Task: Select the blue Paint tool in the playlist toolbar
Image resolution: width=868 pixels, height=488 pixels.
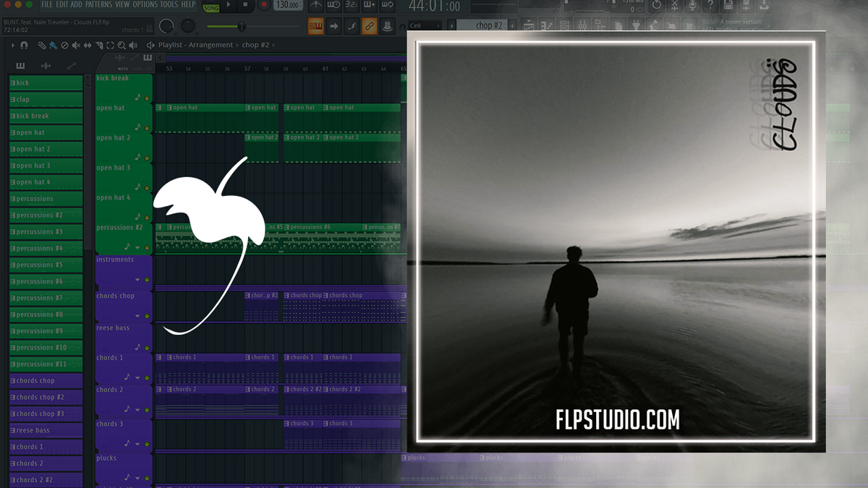Action: [53, 44]
